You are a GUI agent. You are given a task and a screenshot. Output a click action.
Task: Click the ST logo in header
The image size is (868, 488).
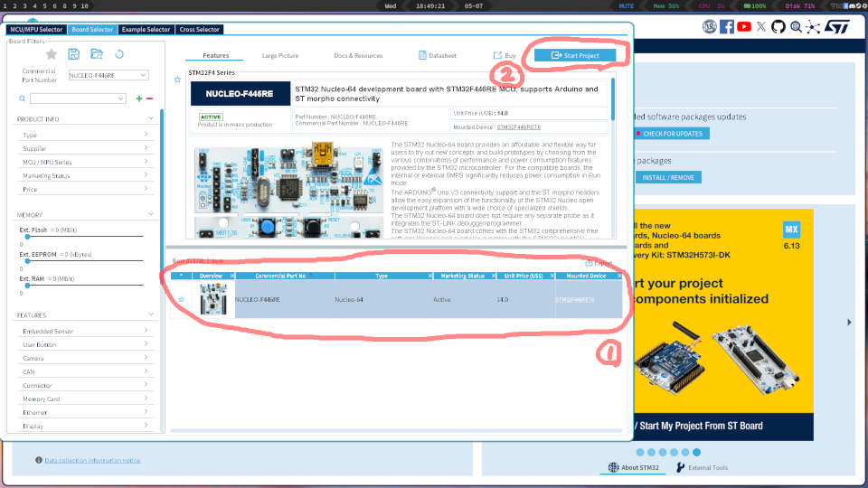click(837, 26)
